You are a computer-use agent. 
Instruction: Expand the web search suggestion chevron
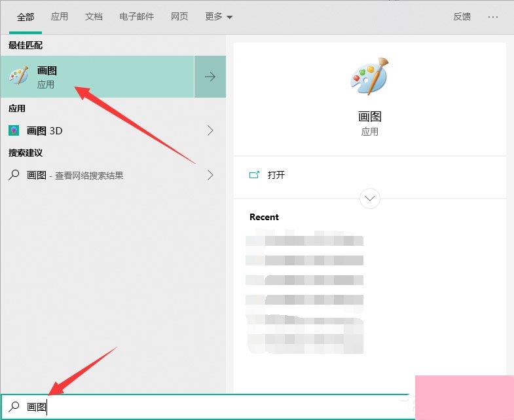(x=210, y=175)
